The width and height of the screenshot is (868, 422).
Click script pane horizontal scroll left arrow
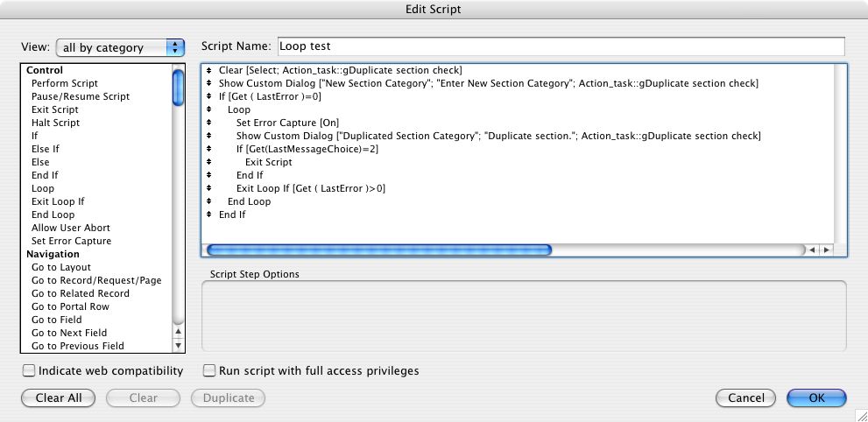(x=812, y=250)
